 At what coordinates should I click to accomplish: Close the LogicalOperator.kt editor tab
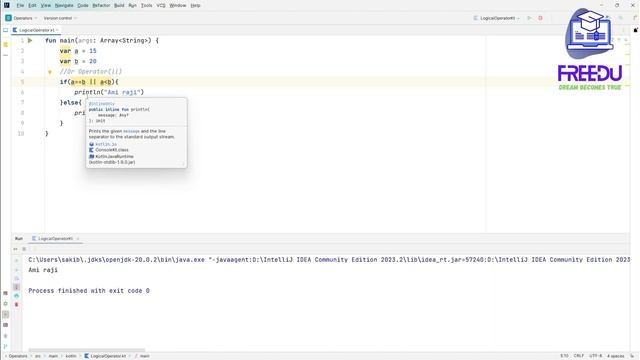(x=57, y=30)
